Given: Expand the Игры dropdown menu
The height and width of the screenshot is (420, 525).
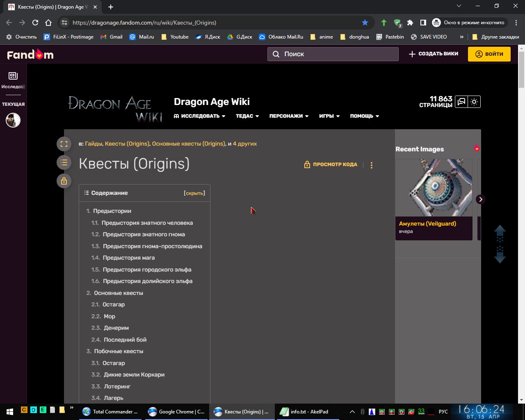Looking at the screenshot, I should click(329, 116).
